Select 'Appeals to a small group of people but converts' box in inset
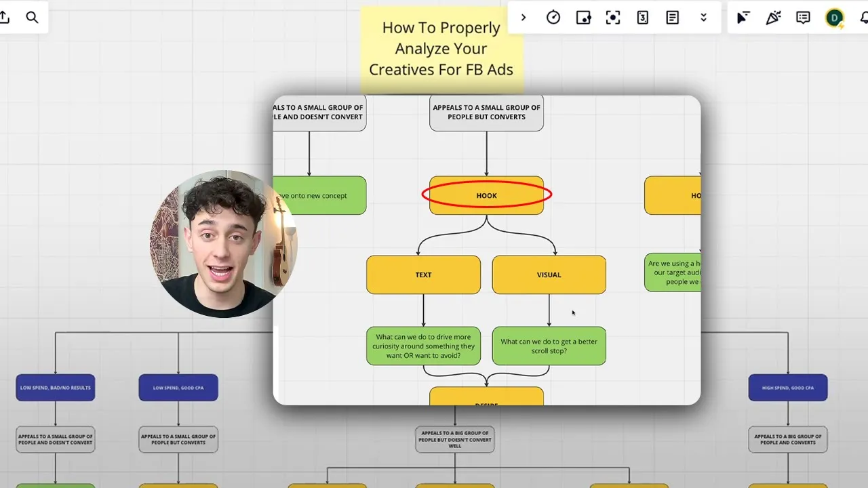The width and height of the screenshot is (868, 488). pos(486,113)
